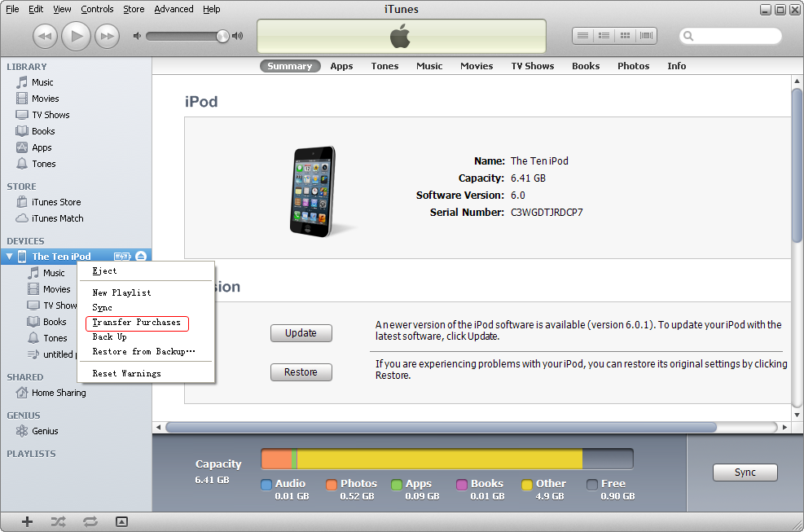Open Tones in the Library section
Image resolution: width=804 pixels, height=532 pixels.
(x=76, y=165)
